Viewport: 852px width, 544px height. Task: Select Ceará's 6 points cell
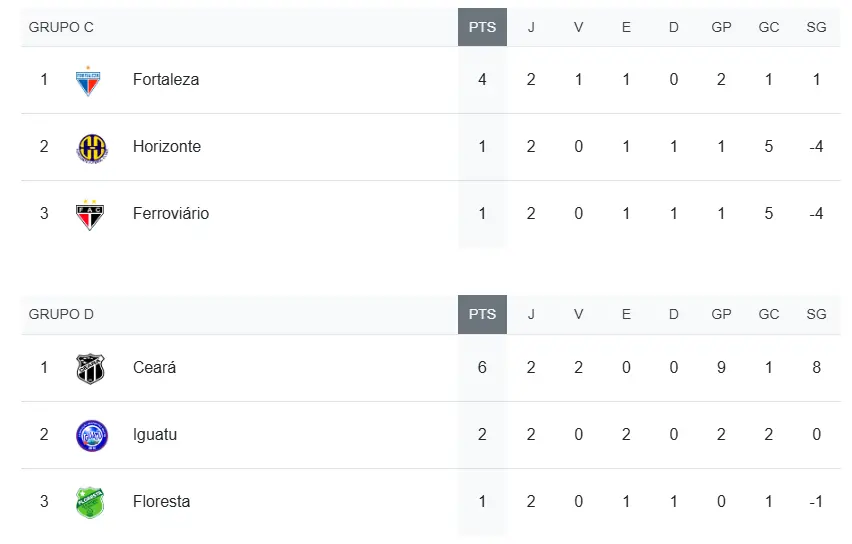point(482,368)
